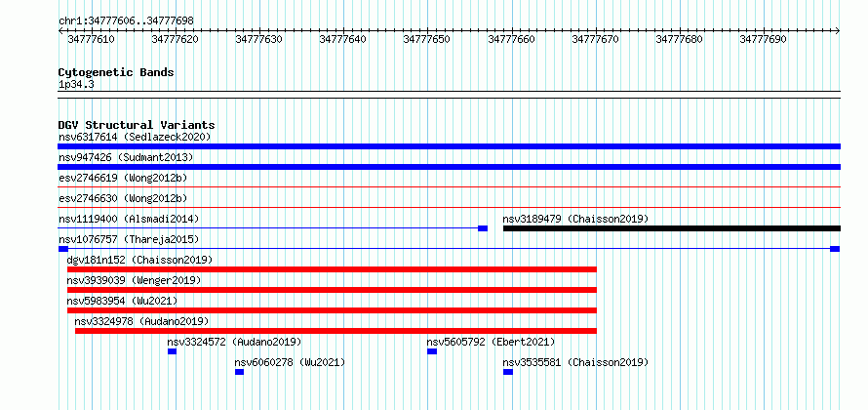Viewport: 868px width, 410px height.
Task: Click ruler position 34777660
Action: pyautogui.click(x=511, y=39)
